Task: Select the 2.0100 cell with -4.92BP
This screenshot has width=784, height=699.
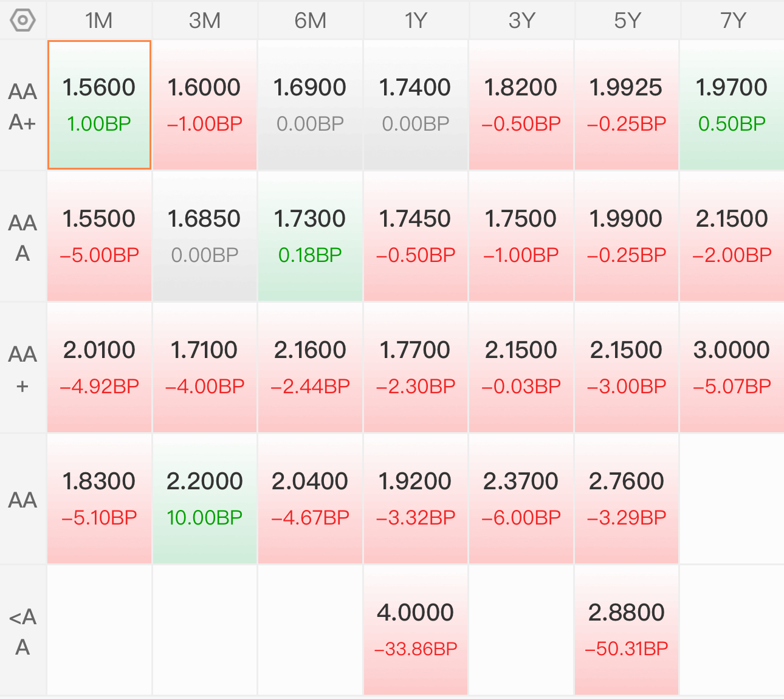Action: (99, 368)
